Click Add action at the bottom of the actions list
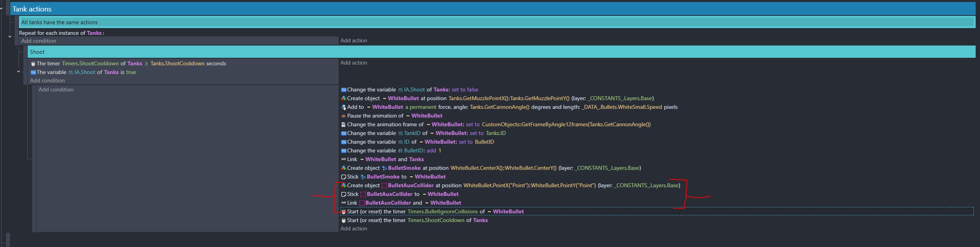The image size is (980, 247). tap(354, 229)
